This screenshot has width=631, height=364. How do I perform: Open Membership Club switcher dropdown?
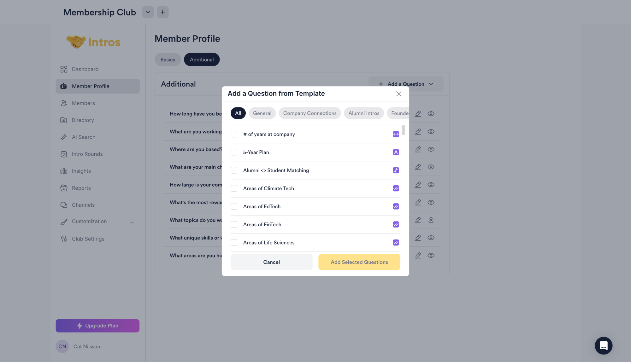tap(148, 12)
